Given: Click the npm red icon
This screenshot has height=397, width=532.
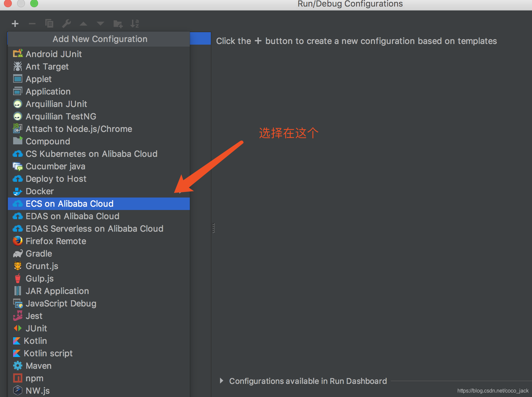Looking at the screenshot, I should tap(18, 378).
